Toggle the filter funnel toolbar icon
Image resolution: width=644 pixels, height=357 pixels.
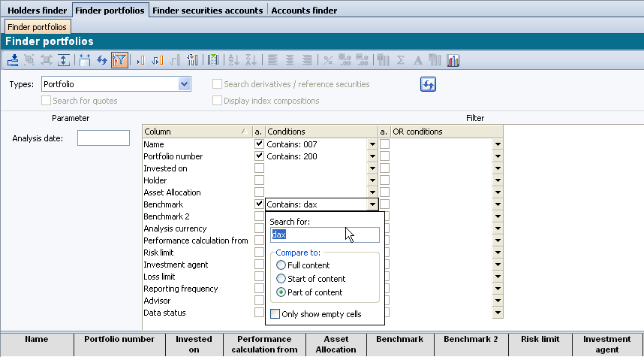coord(119,60)
